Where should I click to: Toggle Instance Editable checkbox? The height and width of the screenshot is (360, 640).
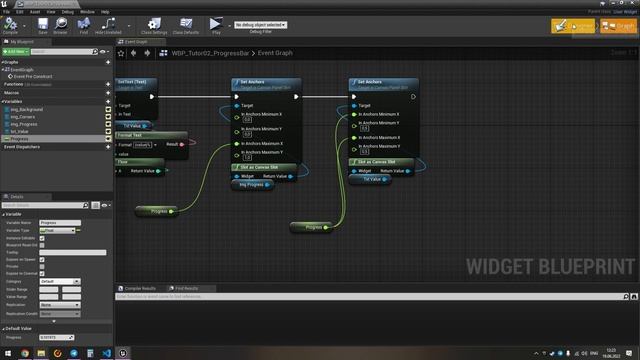pos(42,238)
